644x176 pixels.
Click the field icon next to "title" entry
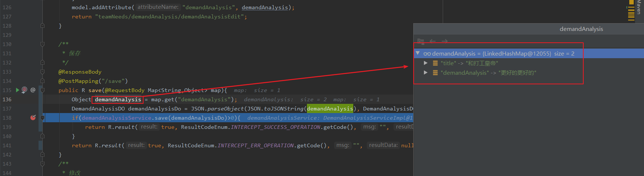[x=435, y=63]
